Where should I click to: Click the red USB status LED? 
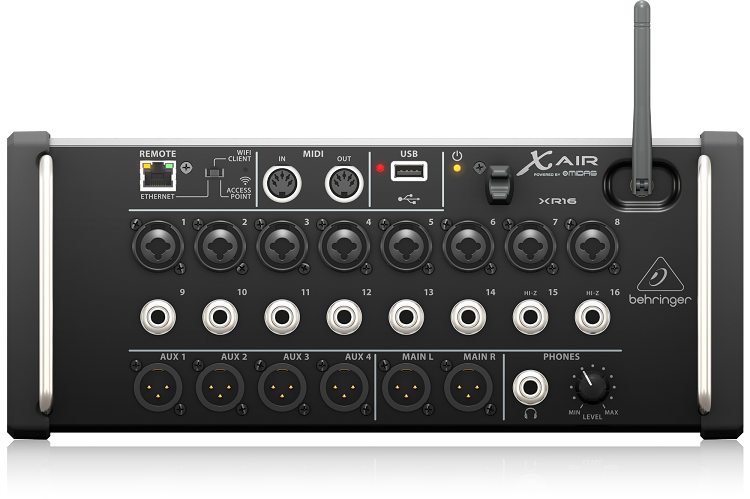pyautogui.click(x=380, y=170)
